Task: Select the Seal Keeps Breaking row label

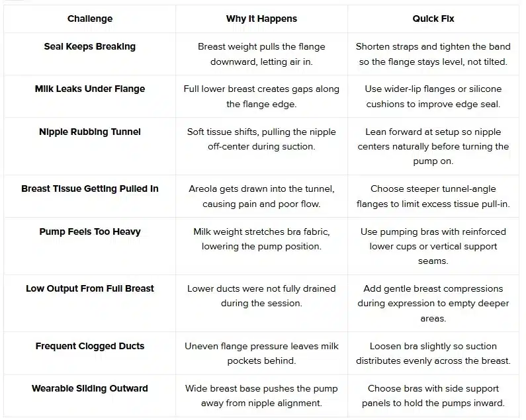Action: click(x=90, y=47)
